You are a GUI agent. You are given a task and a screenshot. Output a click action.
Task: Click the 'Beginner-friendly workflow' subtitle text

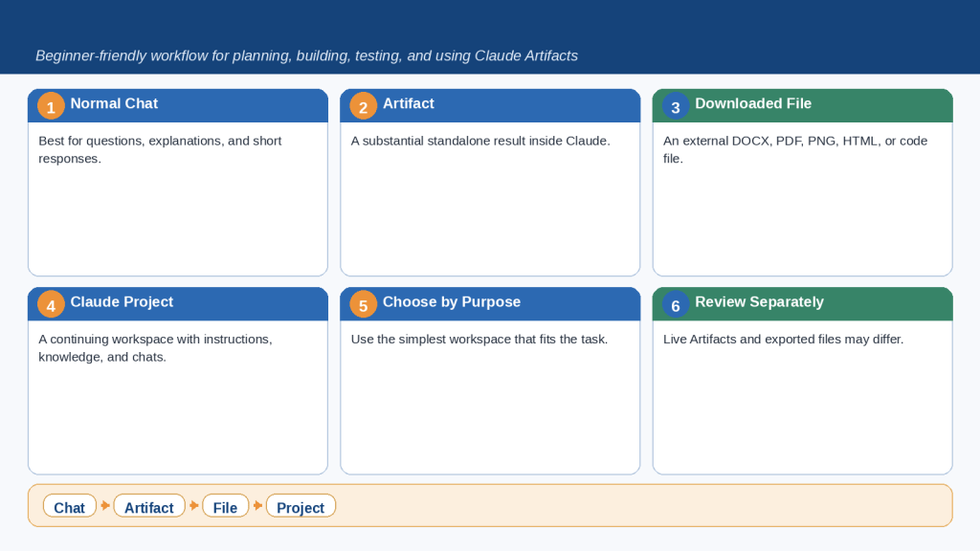306,55
